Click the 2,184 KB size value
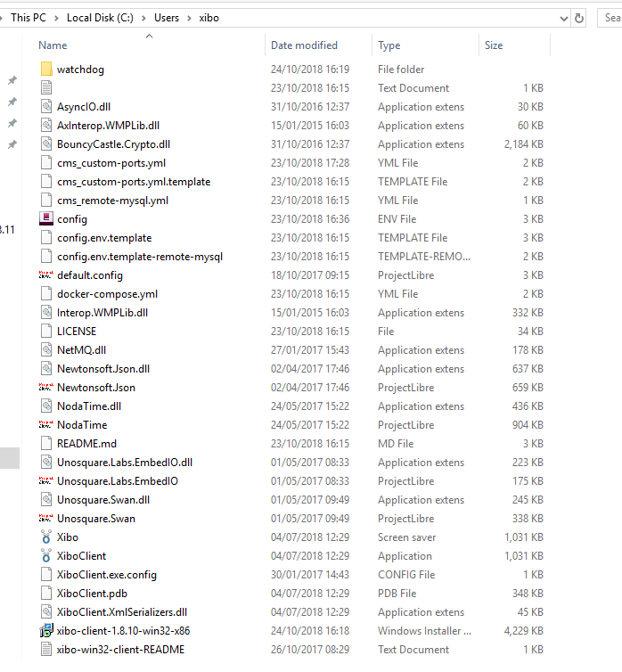The height and width of the screenshot is (672, 622). click(x=524, y=144)
